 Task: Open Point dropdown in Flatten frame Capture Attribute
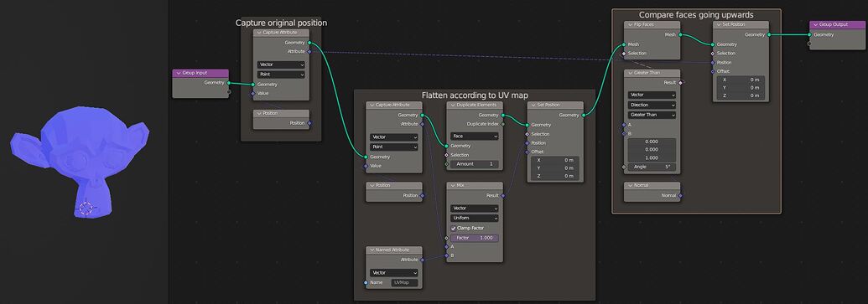[393, 147]
